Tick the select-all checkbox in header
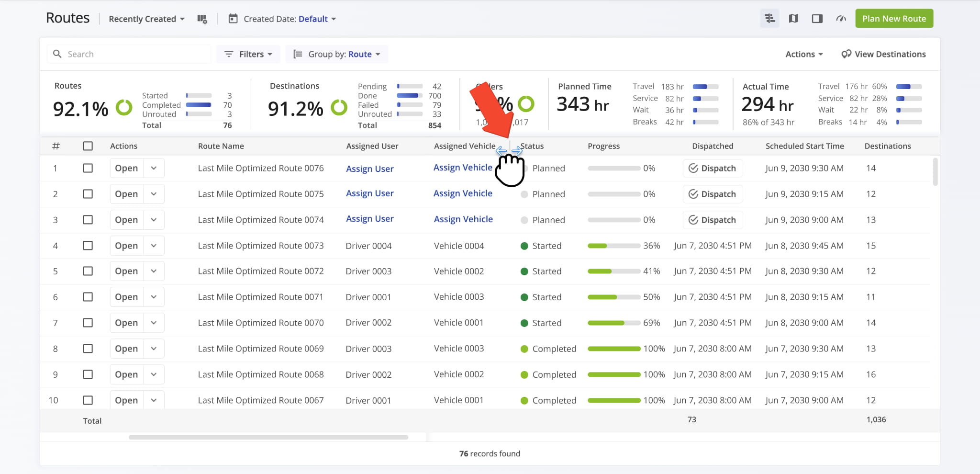 point(88,146)
